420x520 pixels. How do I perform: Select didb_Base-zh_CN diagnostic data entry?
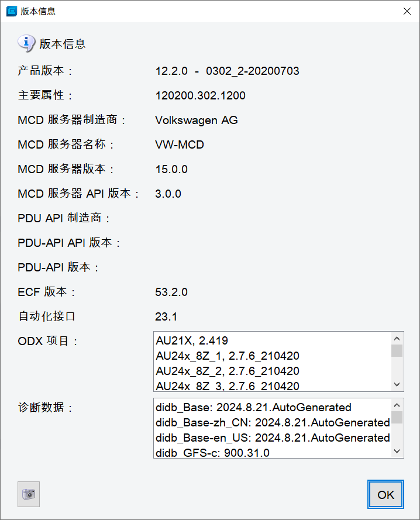273,422
